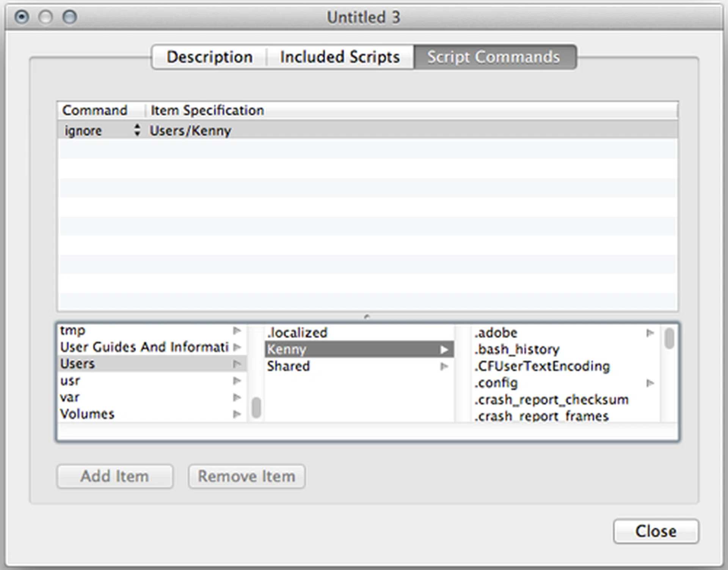Expand the usr folder arrow
The image size is (728, 570).
point(237,381)
